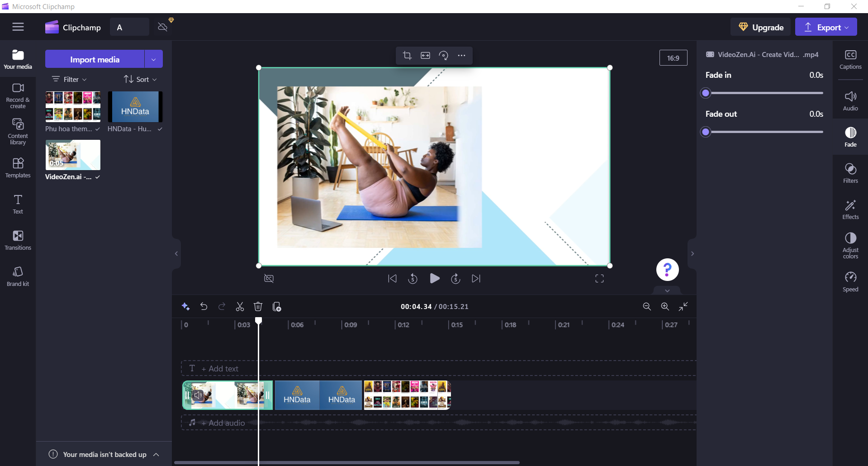Click the AI sparkle auto-compose icon
The width and height of the screenshot is (868, 466).
pyautogui.click(x=185, y=306)
